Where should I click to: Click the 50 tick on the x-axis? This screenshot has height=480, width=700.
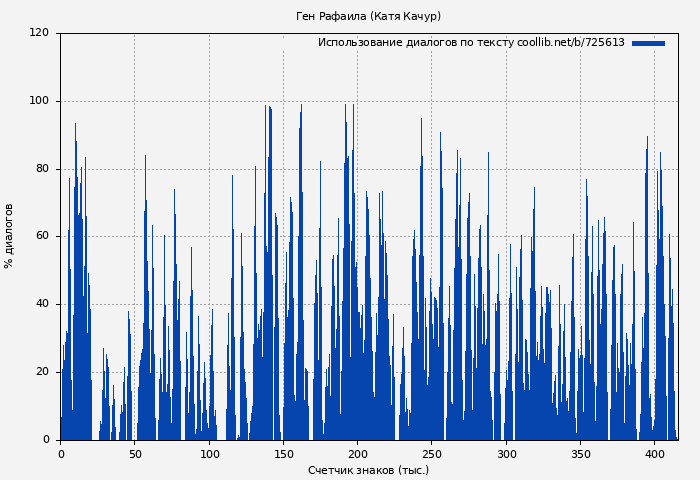coord(135,454)
